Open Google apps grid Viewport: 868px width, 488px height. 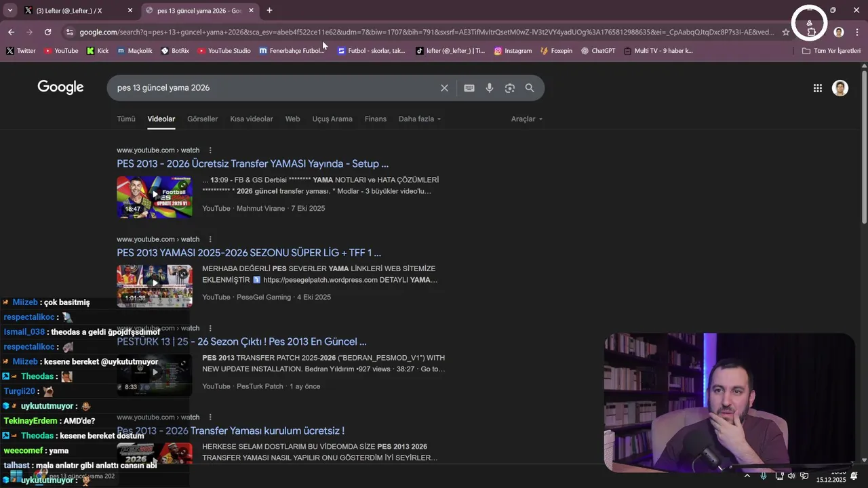tap(818, 88)
